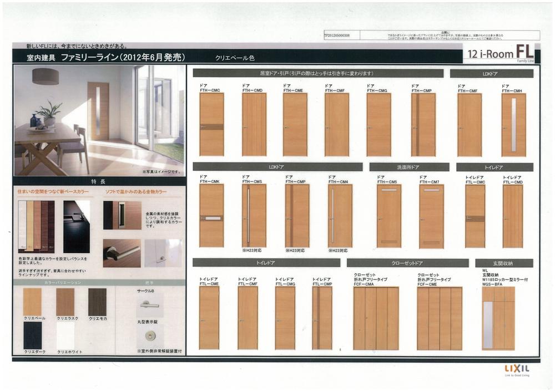Choose the FCF-CMA closet folding door
The image size is (555, 392).
tap(376, 318)
